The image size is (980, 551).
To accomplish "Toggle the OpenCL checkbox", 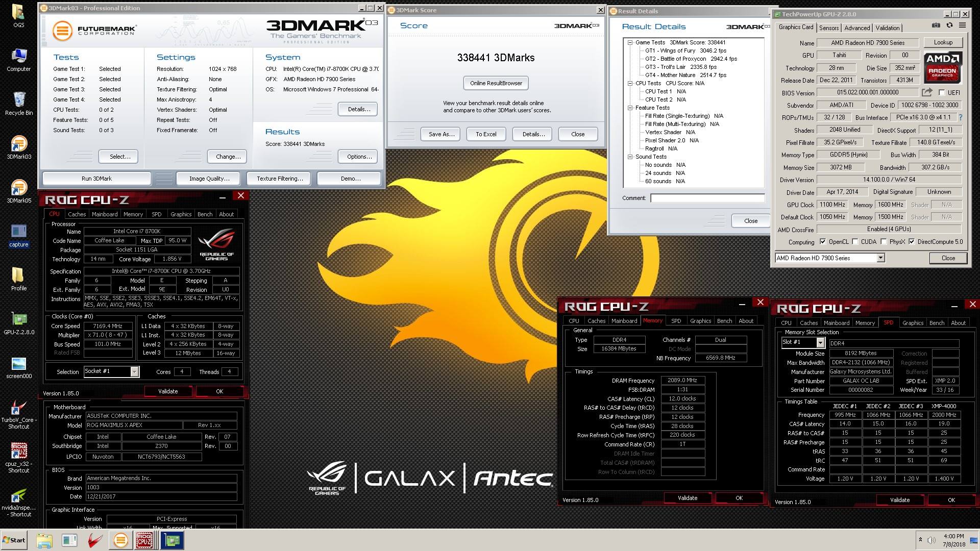I will click(x=822, y=242).
